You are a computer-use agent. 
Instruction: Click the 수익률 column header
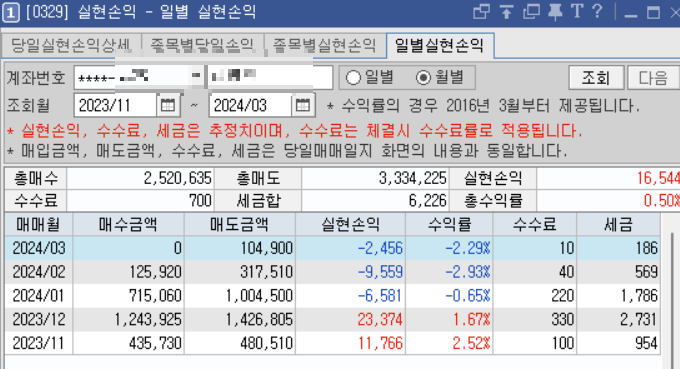[449, 225]
